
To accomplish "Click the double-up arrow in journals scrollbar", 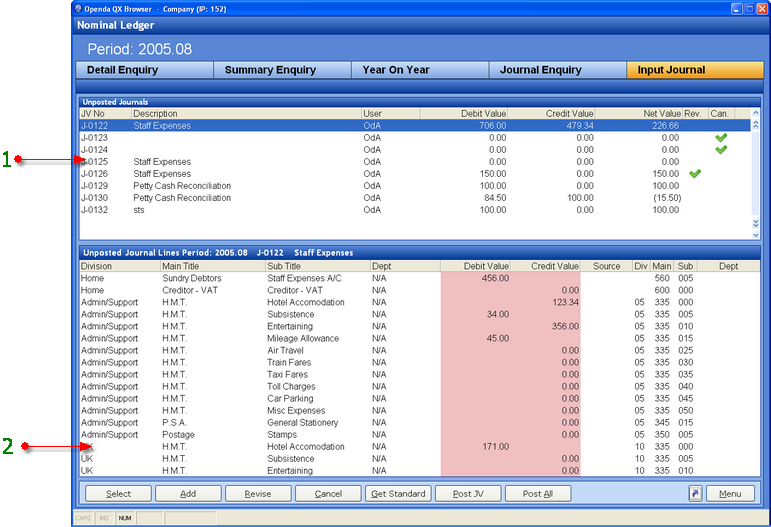I will [756, 125].
